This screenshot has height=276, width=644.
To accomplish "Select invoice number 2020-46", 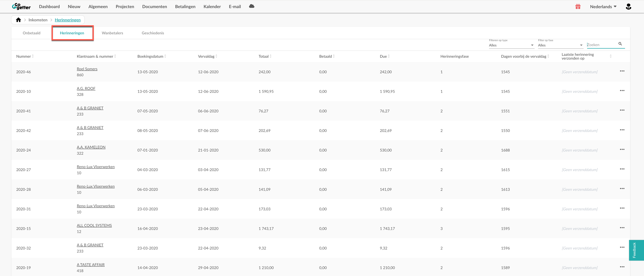I will point(24,72).
